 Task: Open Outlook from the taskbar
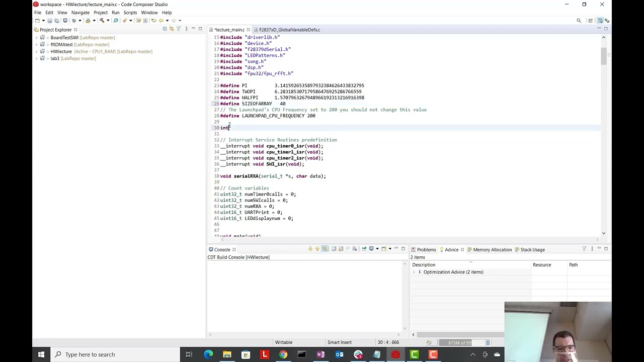click(339, 354)
